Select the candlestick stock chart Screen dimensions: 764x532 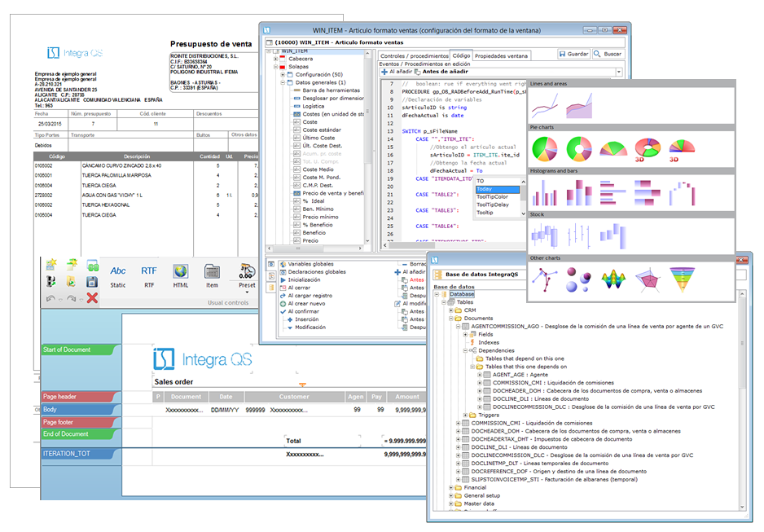click(545, 235)
